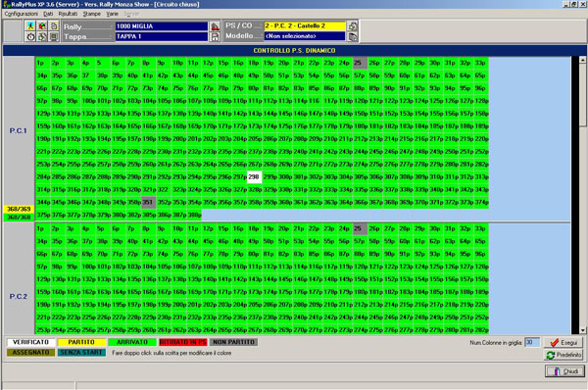Click the floppy disk icon beside Tappa field
Image resolution: width=588 pixels, height=390 pixels.
click(215, 37)
